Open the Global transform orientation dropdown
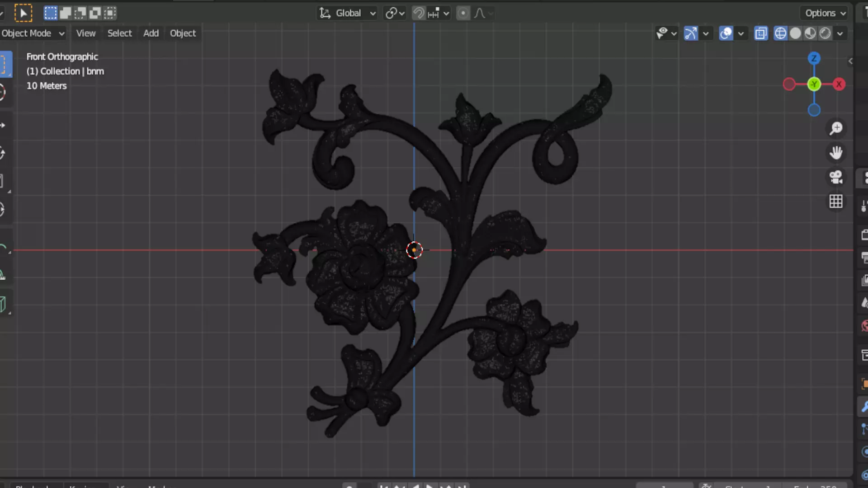 click(347, 13)
